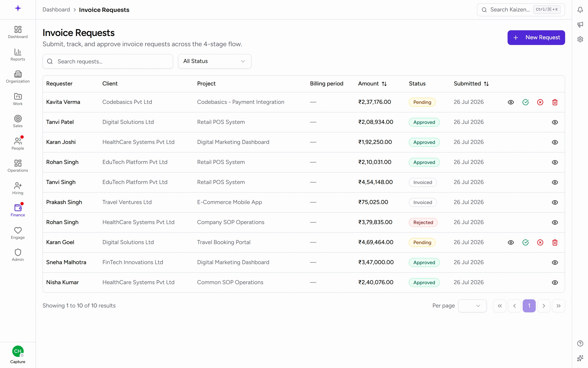View Tanvi Patel request details

pyautogui.click(x=555, y=122)
